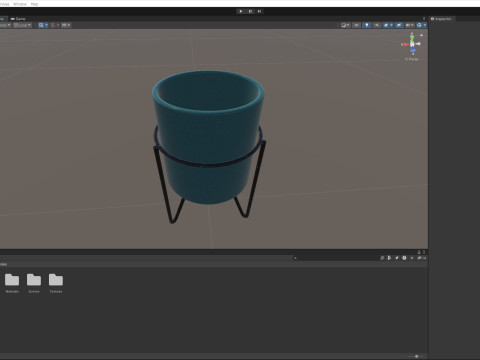
Task: Open the Help menu
Action: tap(34, 4)
